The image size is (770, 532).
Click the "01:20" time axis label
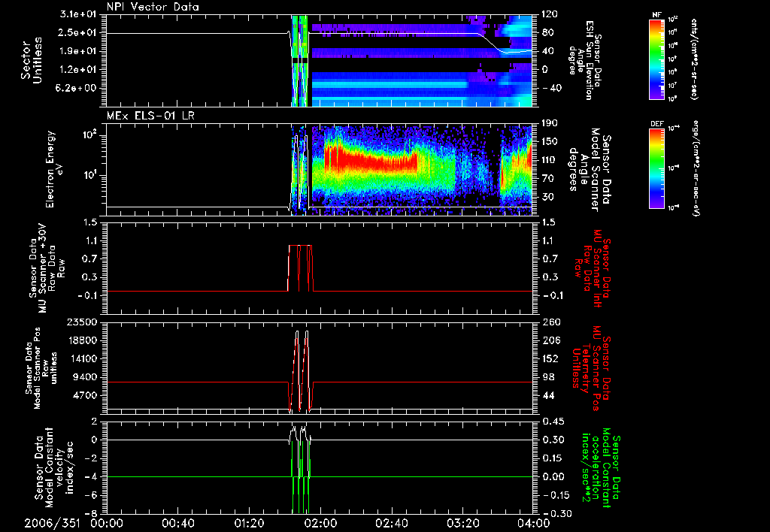click(x=249, y=523)
